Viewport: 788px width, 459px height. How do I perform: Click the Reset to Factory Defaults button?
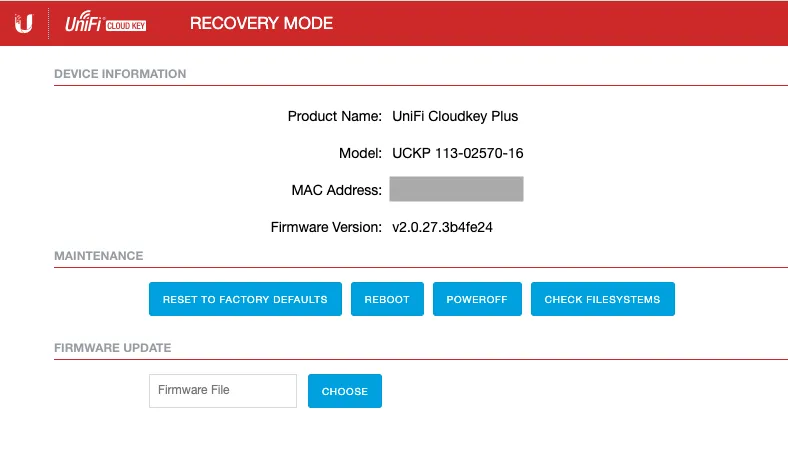(x=245, y=299)
